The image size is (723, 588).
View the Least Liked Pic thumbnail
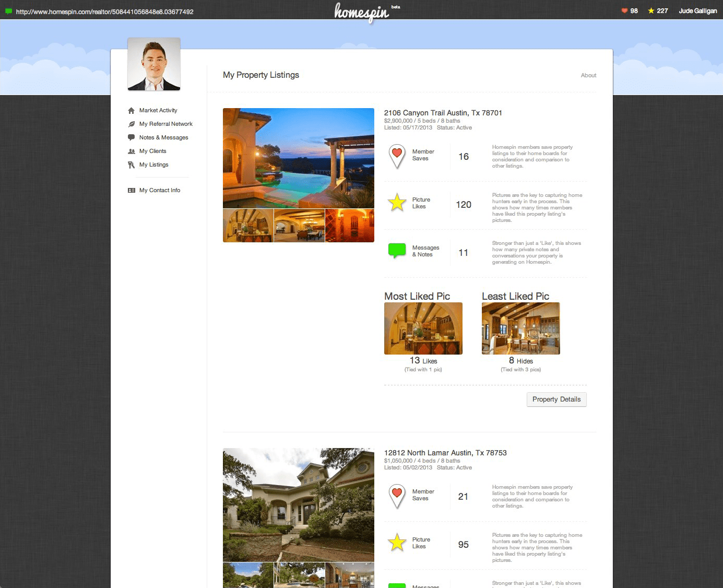click(520, 328)
